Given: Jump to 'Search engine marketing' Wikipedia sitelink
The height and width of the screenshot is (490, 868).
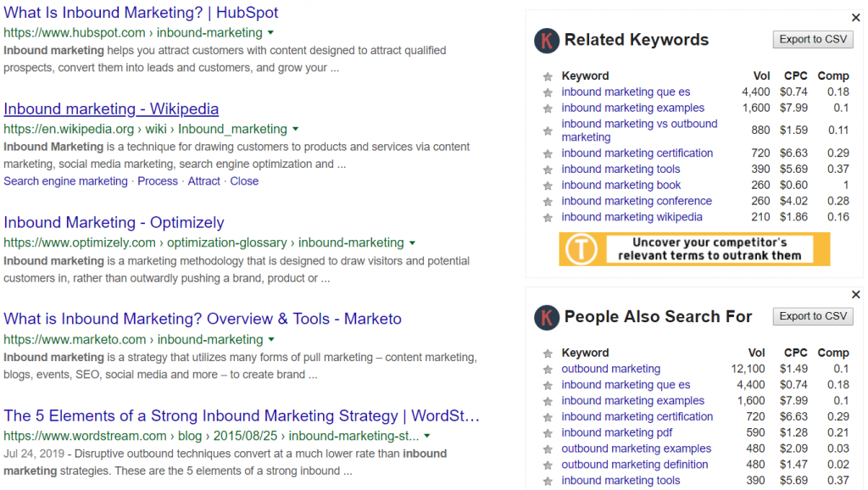Looking at the screenshot, I should pos(65,181).
